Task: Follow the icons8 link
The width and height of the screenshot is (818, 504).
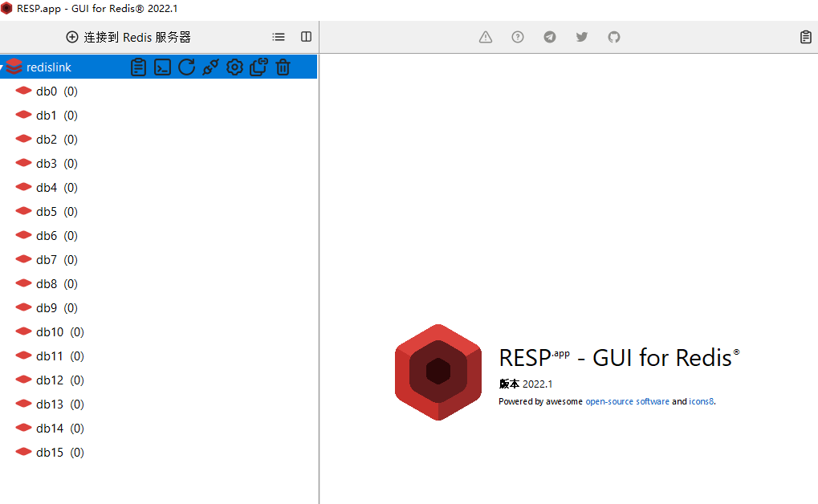Action: pyautogui.click(x=701, y=401)
